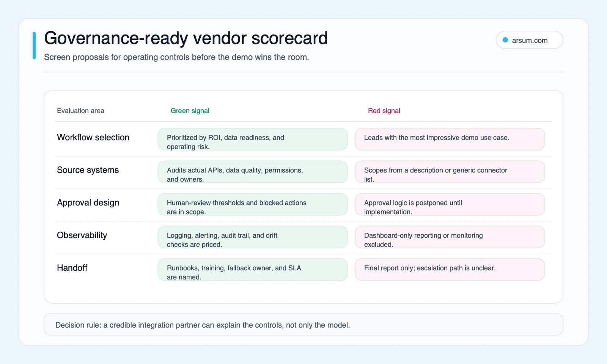Screen dimensions: 607x364
Task: Select the "Handoff" row label
Action: (x=72, y=268)
